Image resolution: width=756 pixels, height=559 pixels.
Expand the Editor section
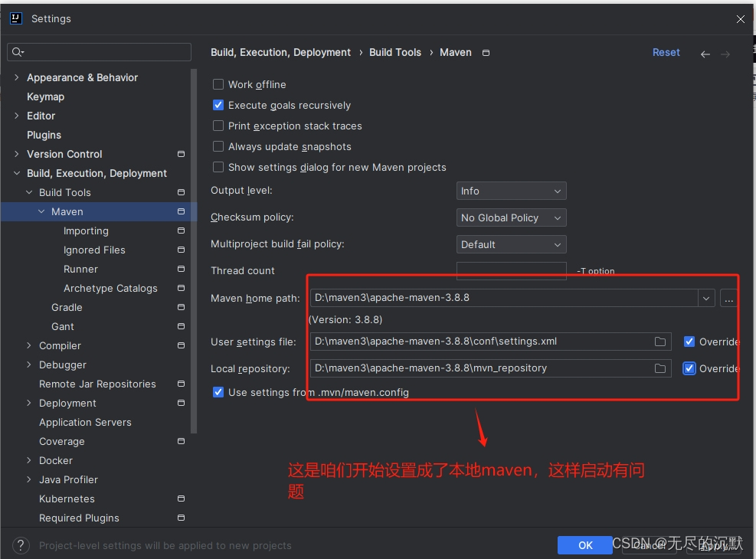point(16,116)
